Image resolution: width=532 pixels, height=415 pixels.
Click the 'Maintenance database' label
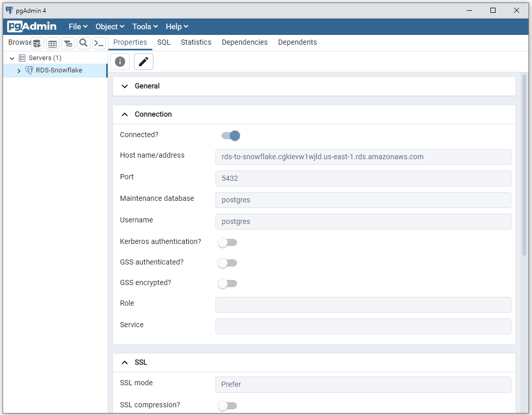[157, 198]
